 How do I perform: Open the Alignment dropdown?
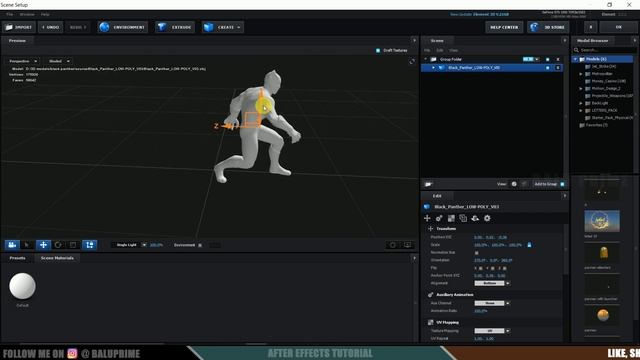pyautogui.click(x=492, y=283)
